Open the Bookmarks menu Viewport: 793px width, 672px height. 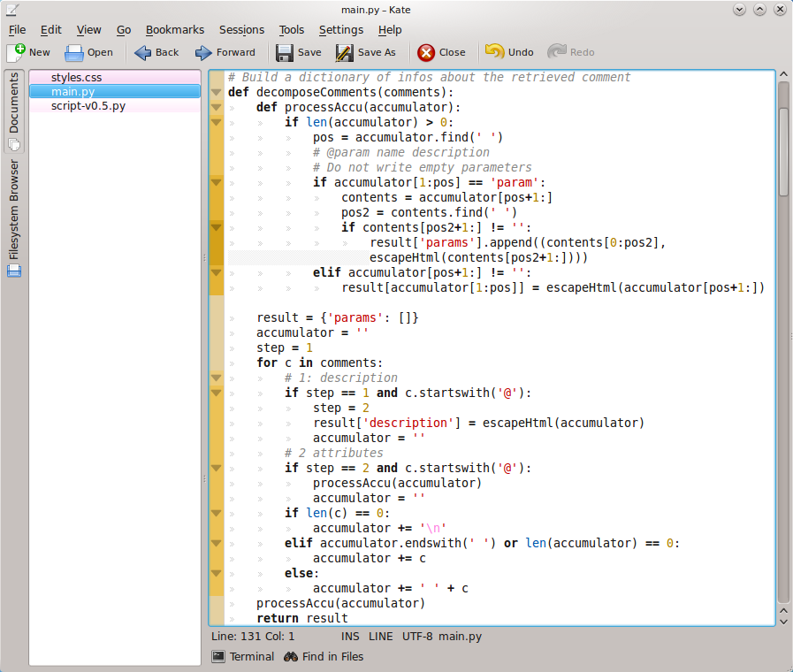174,29
